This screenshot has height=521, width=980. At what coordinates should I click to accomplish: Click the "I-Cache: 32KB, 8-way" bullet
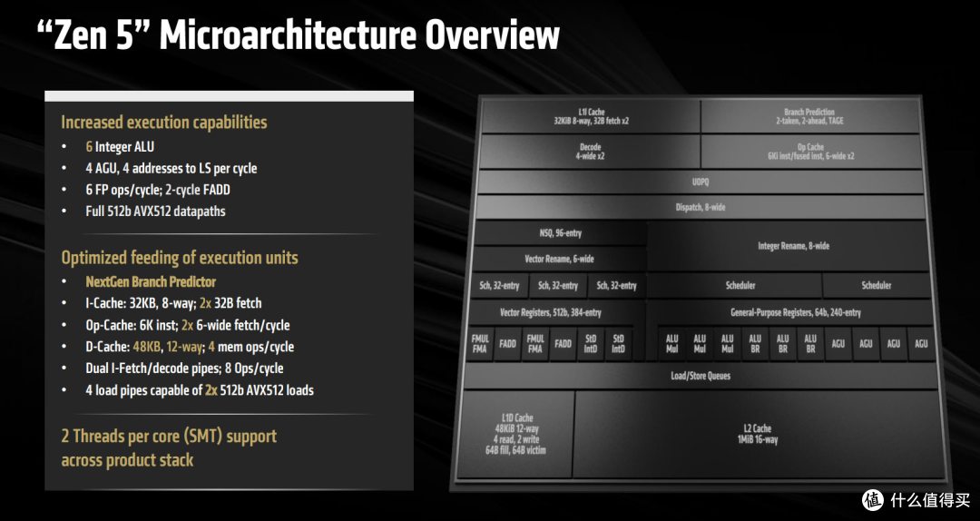click(x=173, y=303)
